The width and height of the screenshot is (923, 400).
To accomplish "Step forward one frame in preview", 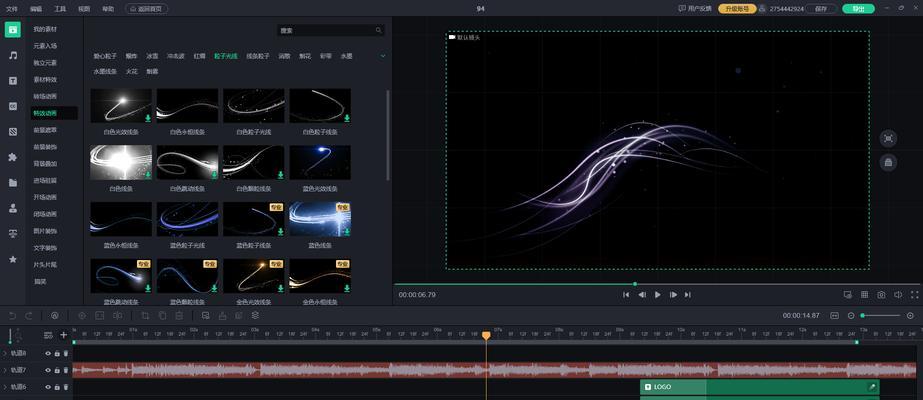I will tap(673, 295).
